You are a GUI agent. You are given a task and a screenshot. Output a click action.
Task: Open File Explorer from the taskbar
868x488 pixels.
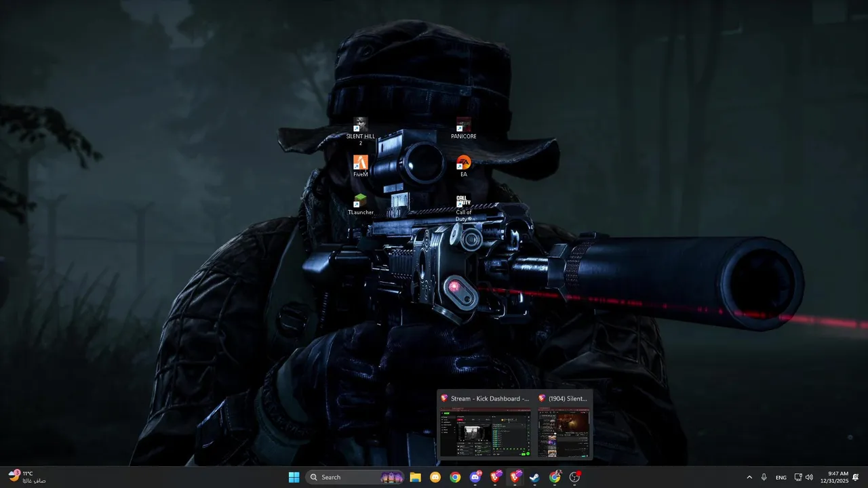pyautogui.click(x=415, y=477)
